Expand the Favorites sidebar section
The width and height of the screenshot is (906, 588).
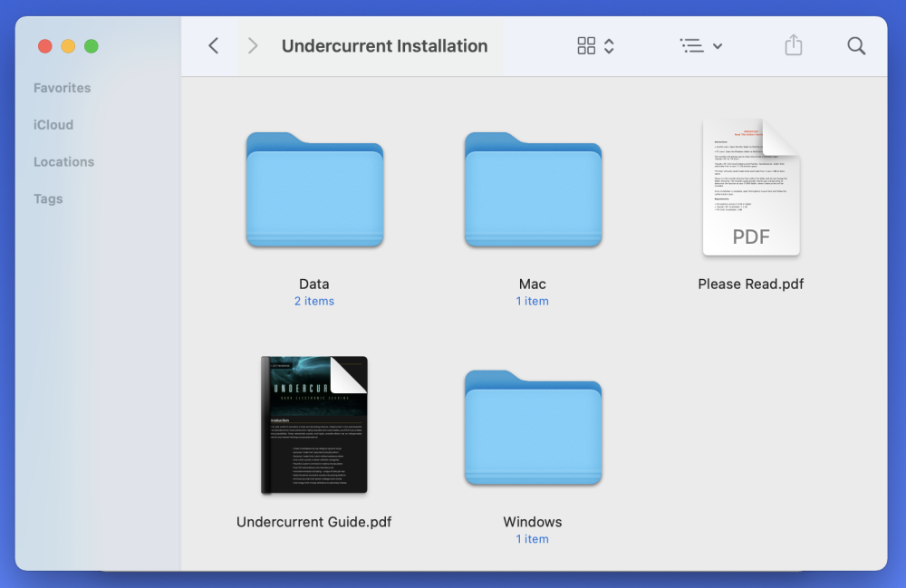(62, 88)
